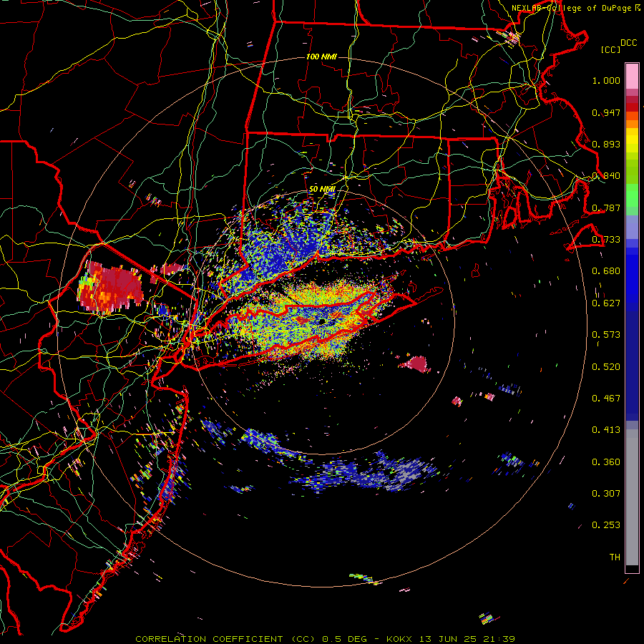The image size is (644, 644).
Task: Click the "TH" threshold label on legend
Action: point(615,557)
